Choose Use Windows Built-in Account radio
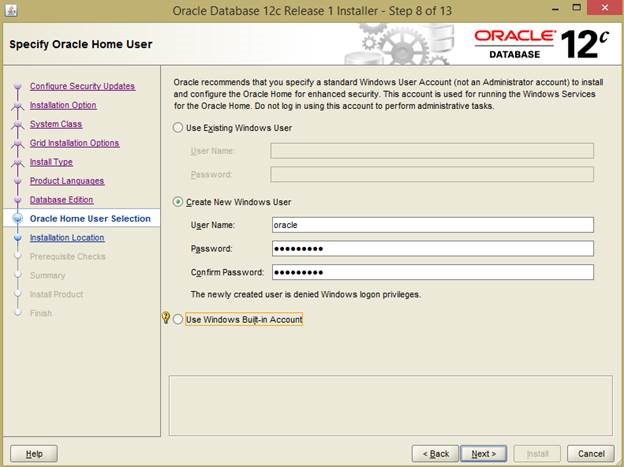This screenshot has height=467, width=624. point(177,319)
